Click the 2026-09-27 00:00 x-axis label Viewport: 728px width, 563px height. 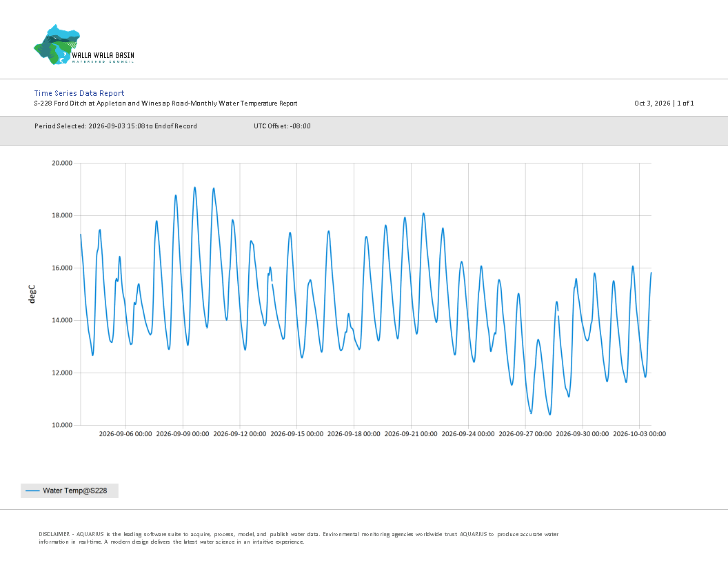pos(525,434)
